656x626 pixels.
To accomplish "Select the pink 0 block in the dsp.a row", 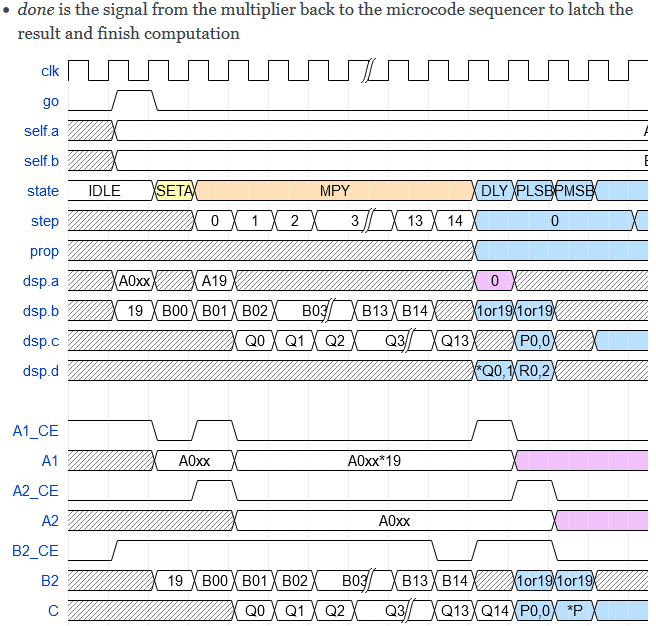I will (x=494, y=281).
